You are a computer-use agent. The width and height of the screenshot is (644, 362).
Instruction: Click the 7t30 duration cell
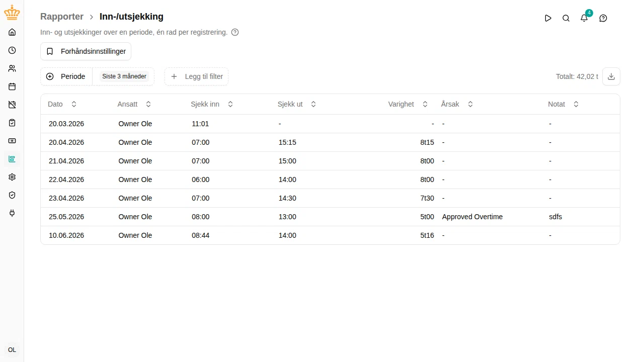coord(427,198)
